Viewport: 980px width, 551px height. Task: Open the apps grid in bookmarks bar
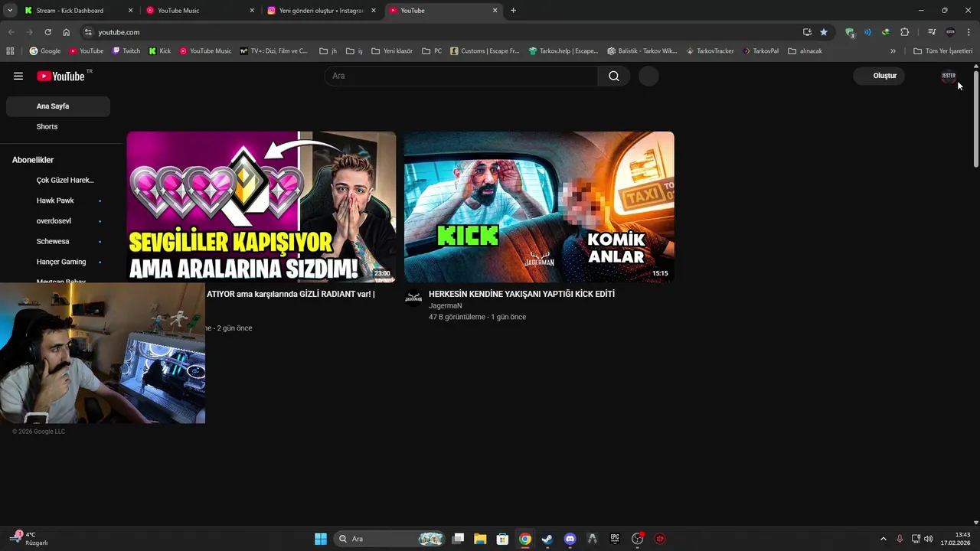click(x=10, y=51)
